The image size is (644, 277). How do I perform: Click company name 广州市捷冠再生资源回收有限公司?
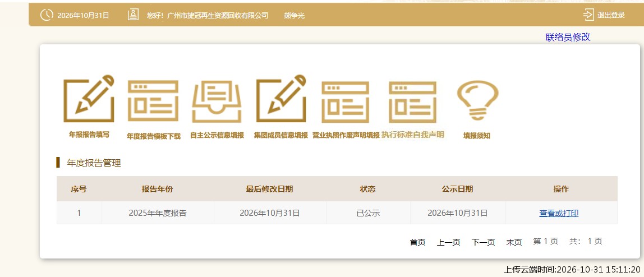point(218,16)
